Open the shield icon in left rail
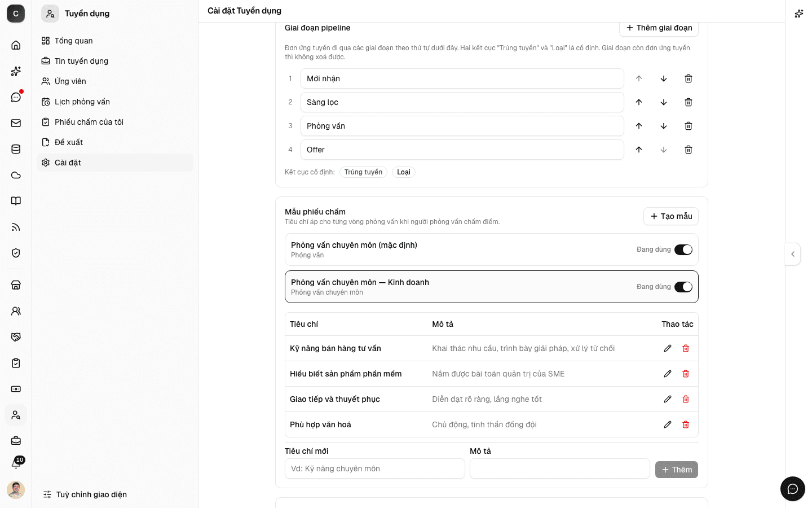The image size is (812, 508). [x=16, y=253]
